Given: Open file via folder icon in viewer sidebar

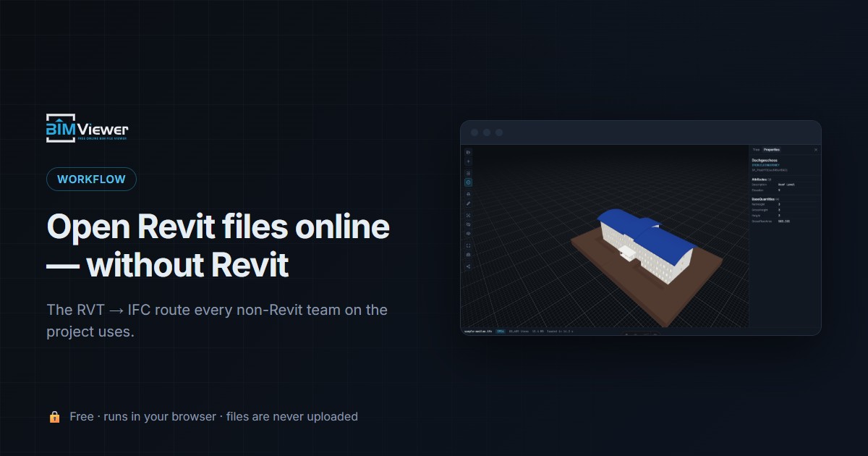Looking at the screenshot, I should pyautogui.click(x=468, y=152).
